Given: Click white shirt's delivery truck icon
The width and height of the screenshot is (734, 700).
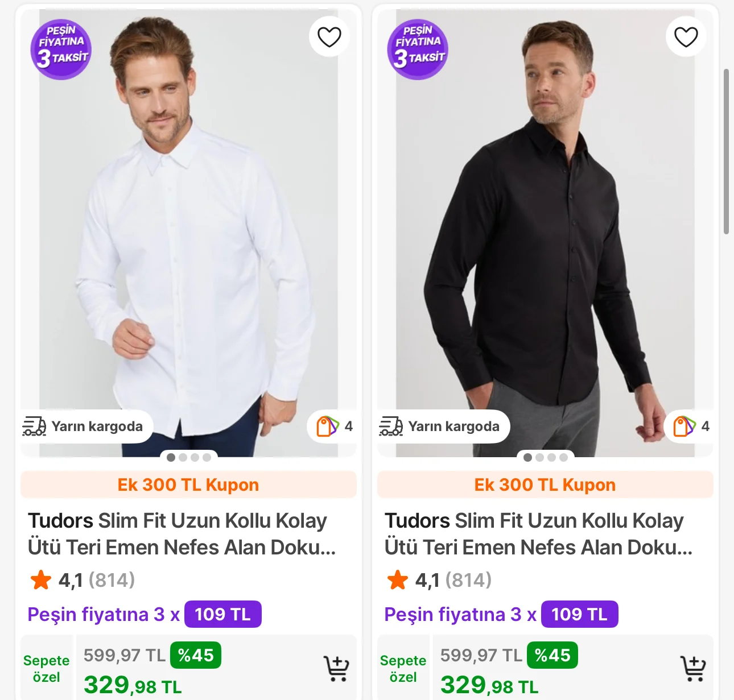Looking at the screenshot, I should point(34,426).
